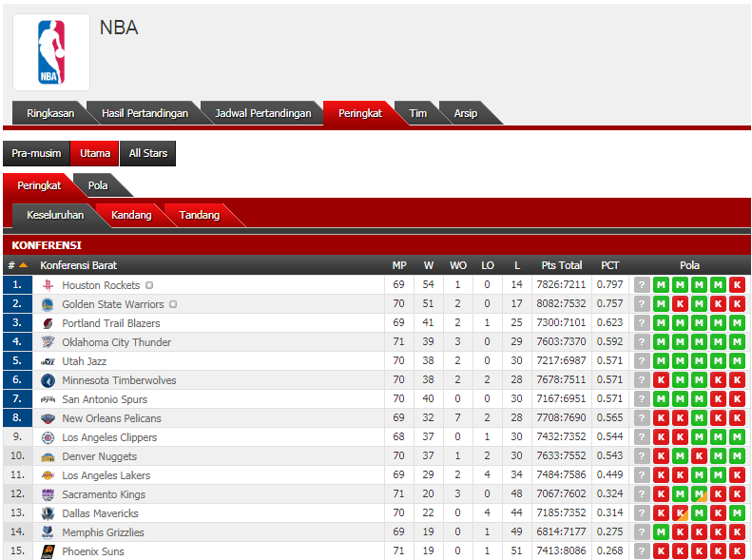Show Kandang home standings
Viewport: 752px width, 560px height.
pyautogui.click(x=131, y=215)
